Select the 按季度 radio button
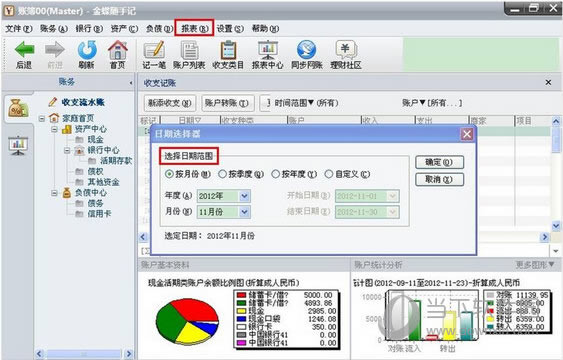The height and width of the screenshot is (360, 563). click(222, 174)
